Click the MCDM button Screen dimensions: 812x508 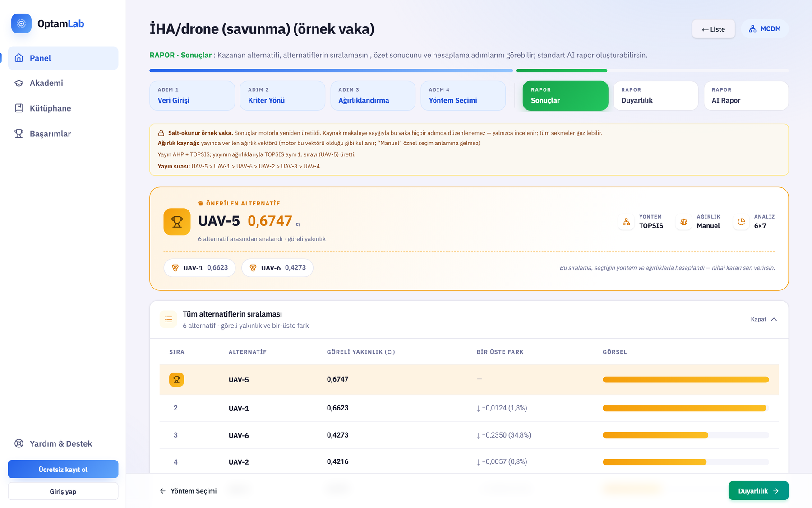pos(765,29)
